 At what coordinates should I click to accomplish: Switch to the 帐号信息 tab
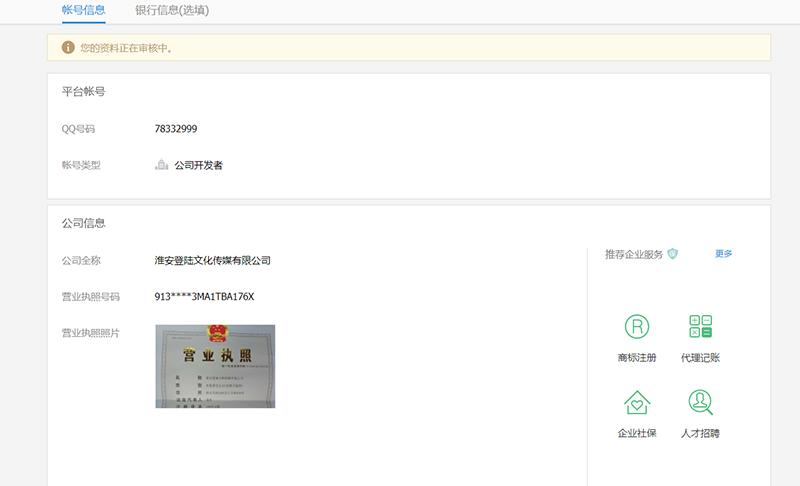[83, 10]
